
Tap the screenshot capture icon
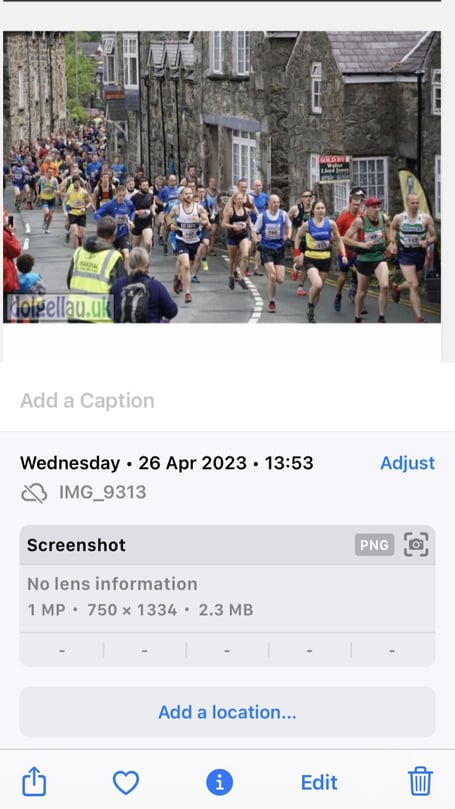(x=416, y=545)
